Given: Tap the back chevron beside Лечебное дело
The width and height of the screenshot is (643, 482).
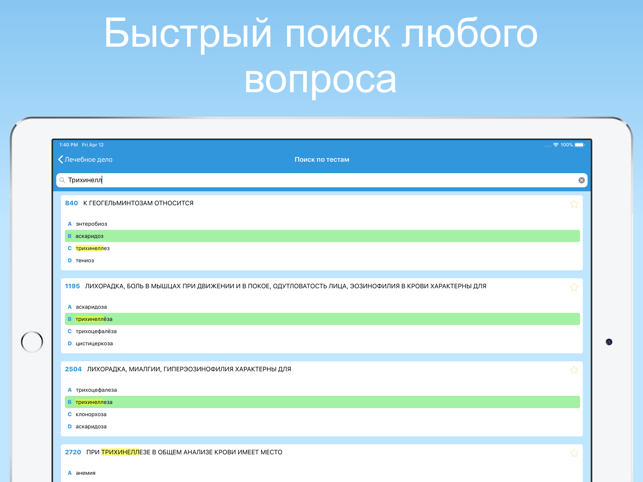Looking at the screenshot, I should [61, 160].
